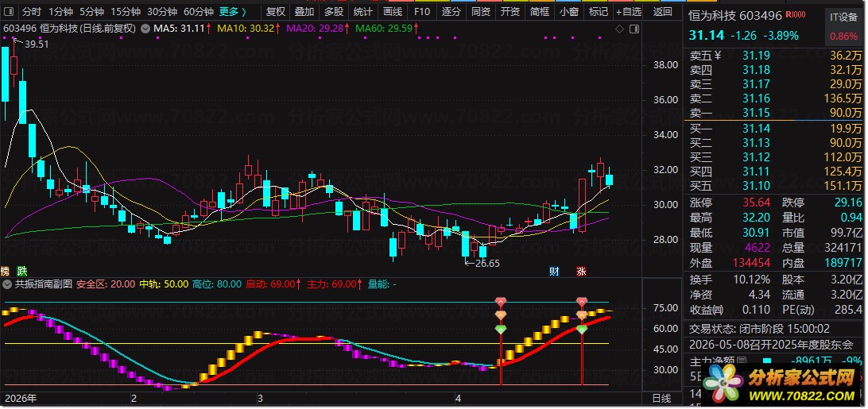The height and width of the screenshot is (409, 868).
Task: Click the R1000 badge next to stock code
Action: tap(793, 15)
